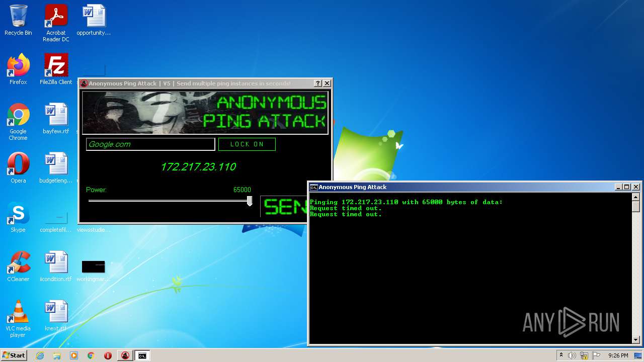Image resolution: width=644 pixels, height=362 pixels.
Task: Select the opportunity... Word document icon
Action: point(94,20)
